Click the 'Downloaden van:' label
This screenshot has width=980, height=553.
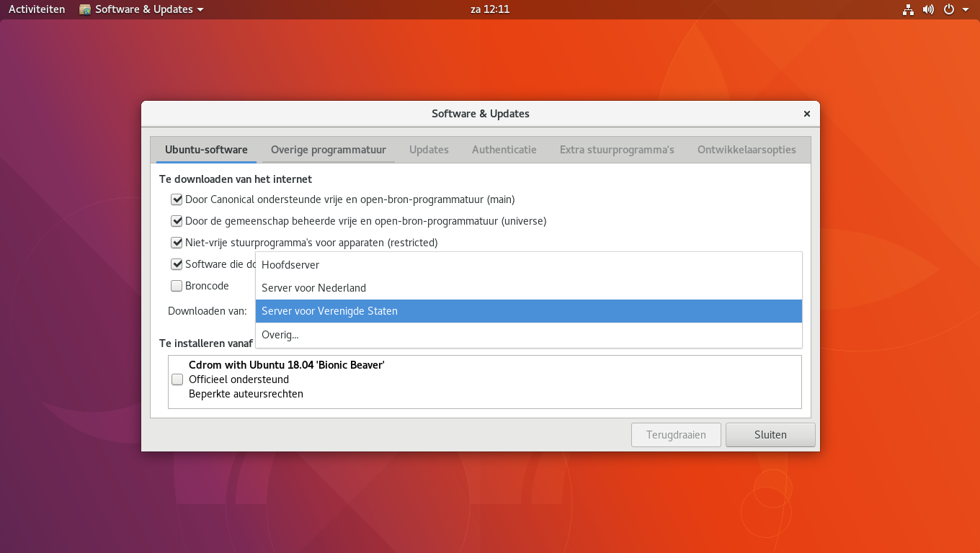click(x=208, y=311)
